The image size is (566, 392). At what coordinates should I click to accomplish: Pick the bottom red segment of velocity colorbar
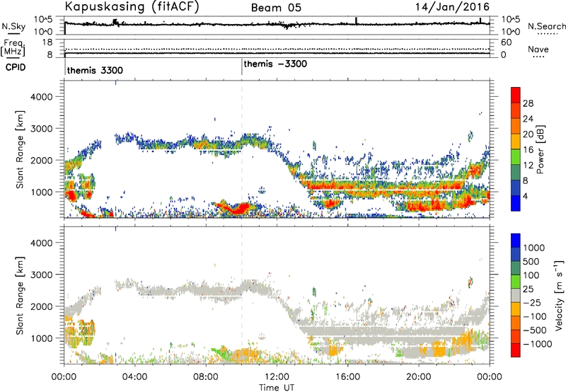516,350
